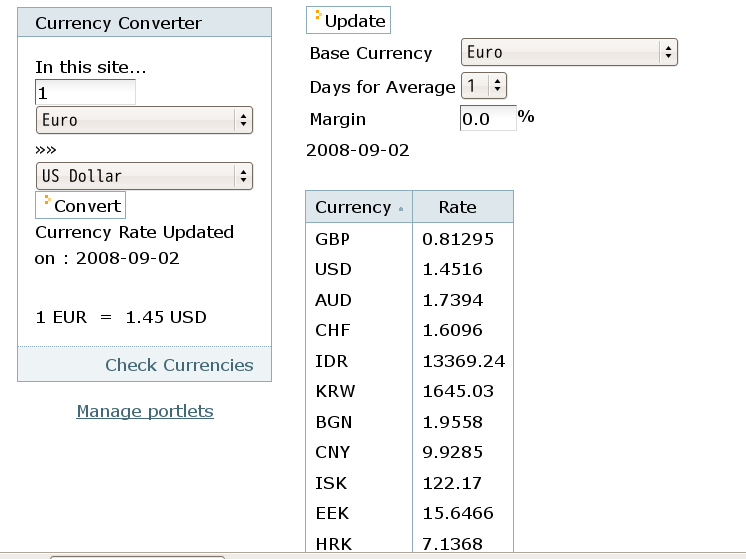Open the Check Currencies link
The image size is (746, 559).
179,365
